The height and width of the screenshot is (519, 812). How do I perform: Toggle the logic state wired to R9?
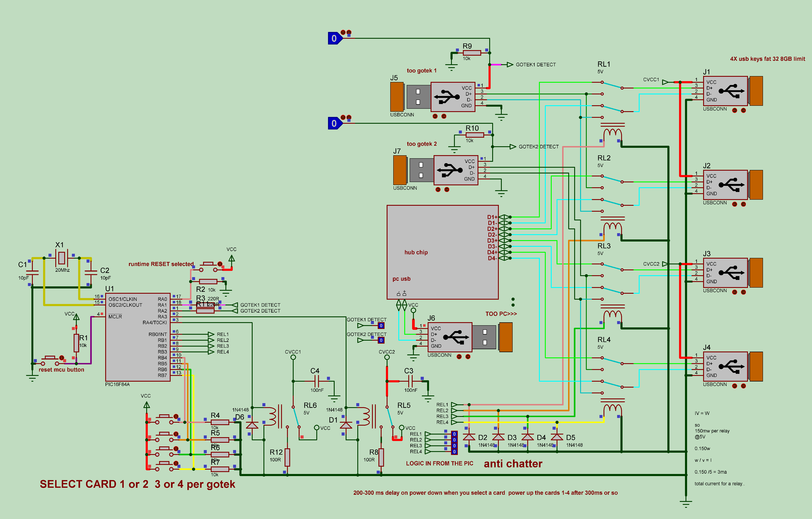pos(335,38)
